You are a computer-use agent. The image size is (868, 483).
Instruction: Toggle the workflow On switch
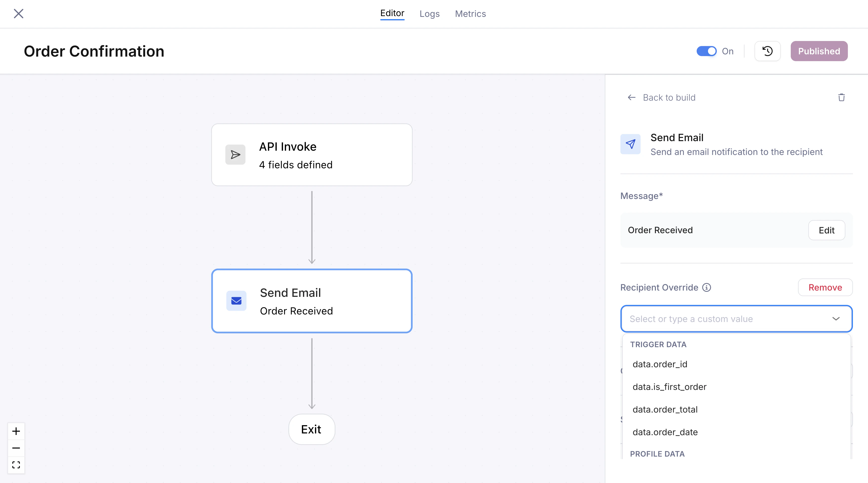tap(706, 51)
